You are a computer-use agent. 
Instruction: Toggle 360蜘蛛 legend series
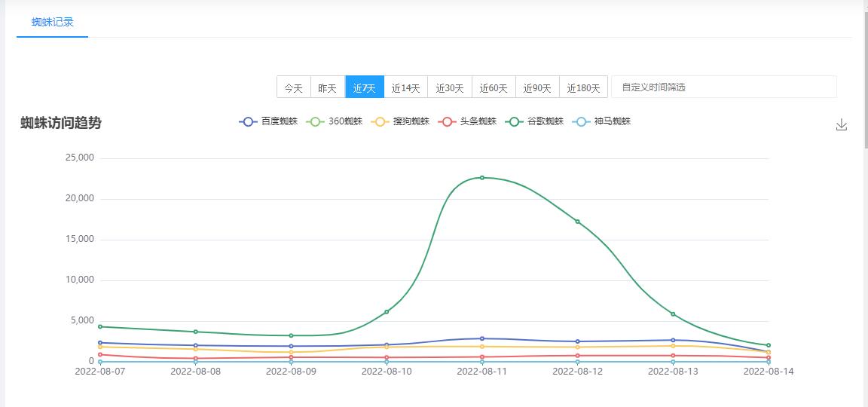point(335,122)
